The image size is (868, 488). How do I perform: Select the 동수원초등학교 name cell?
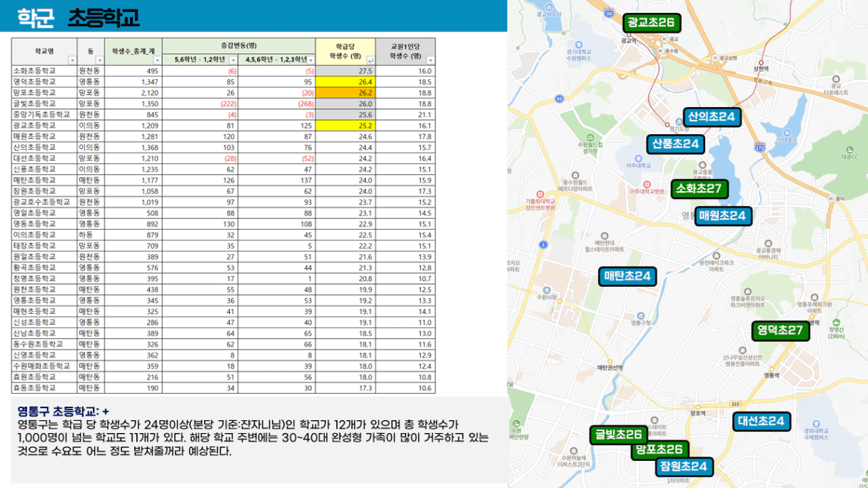point(44,345)
